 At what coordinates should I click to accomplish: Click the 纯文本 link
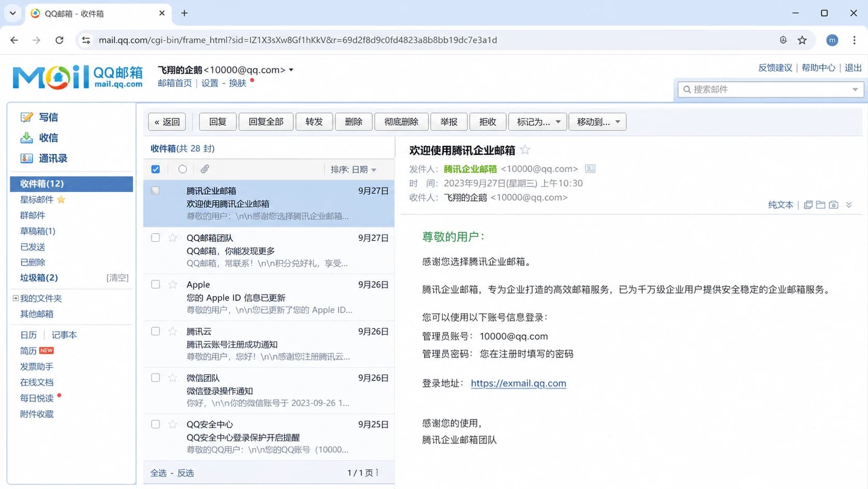coord(781,205)
